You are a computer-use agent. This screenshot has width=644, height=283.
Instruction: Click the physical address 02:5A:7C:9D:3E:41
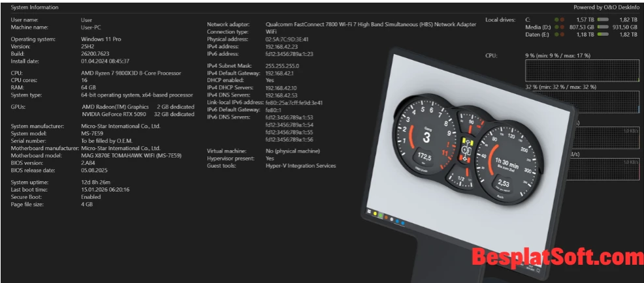pyautogui.click(x=287, y=39)
